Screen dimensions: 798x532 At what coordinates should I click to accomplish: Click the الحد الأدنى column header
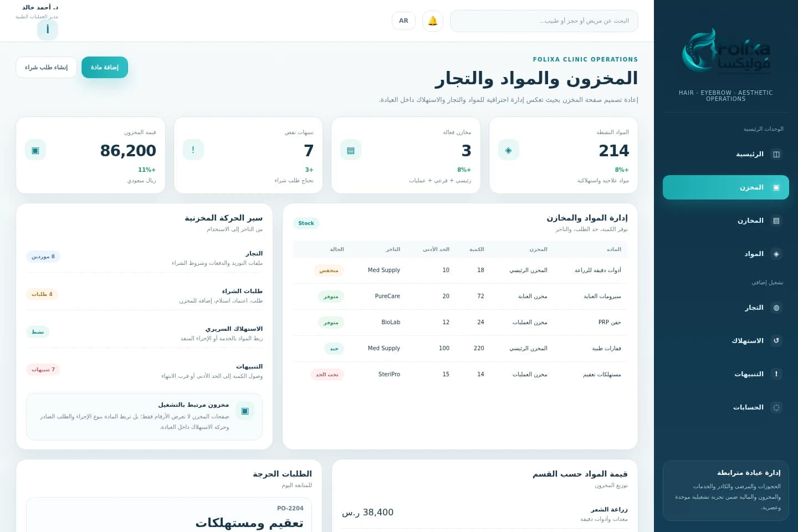click(436, 249)
